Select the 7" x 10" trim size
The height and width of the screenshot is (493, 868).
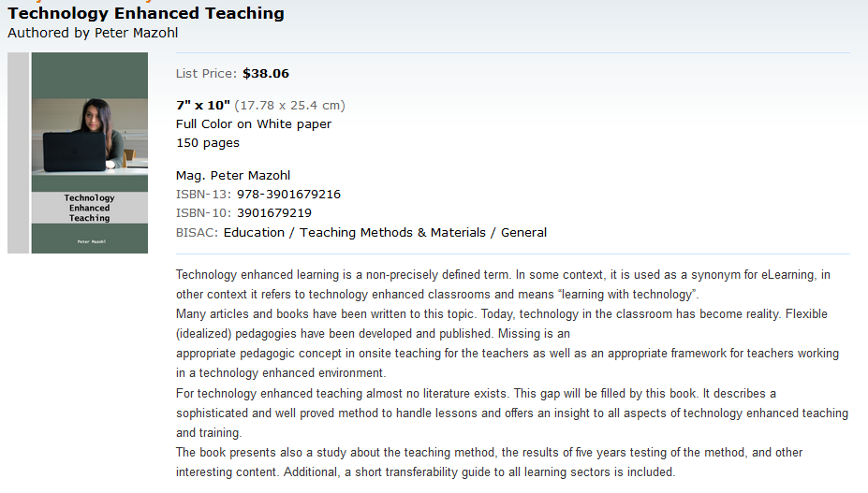(x=203, y=105)
